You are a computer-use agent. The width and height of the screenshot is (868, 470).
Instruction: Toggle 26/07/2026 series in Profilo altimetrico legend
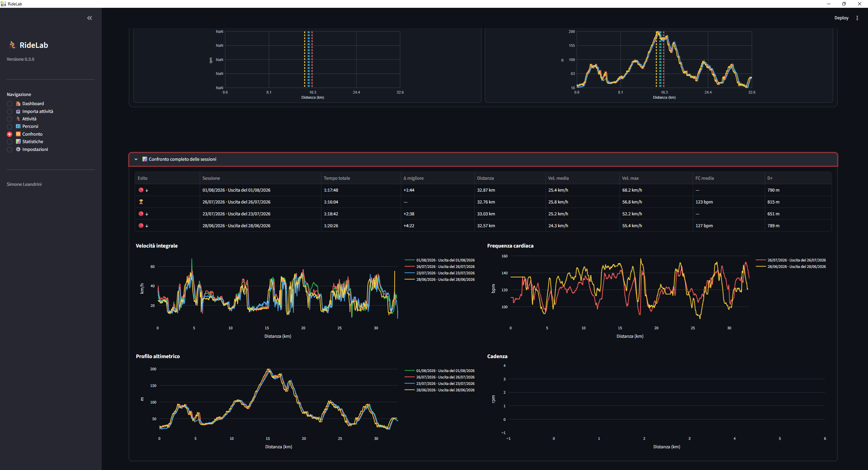tap(439, 377)
